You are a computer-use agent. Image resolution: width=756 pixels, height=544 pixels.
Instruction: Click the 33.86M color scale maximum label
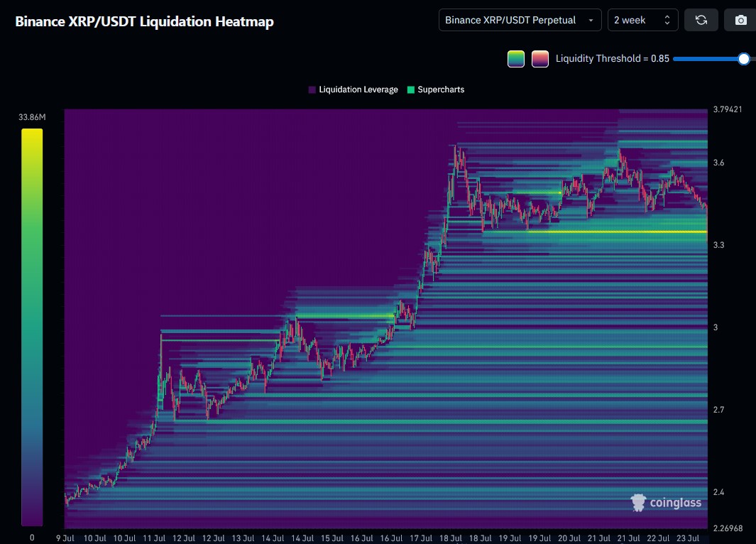(x=32, y=117)
